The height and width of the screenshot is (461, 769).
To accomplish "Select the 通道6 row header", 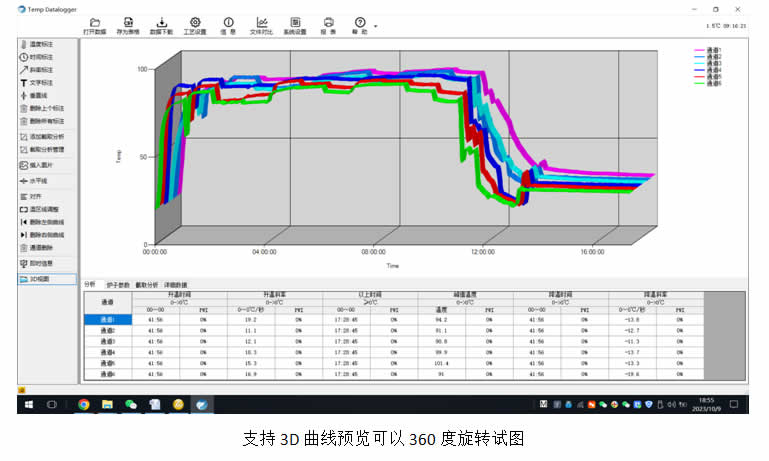I will coord(108,374).
